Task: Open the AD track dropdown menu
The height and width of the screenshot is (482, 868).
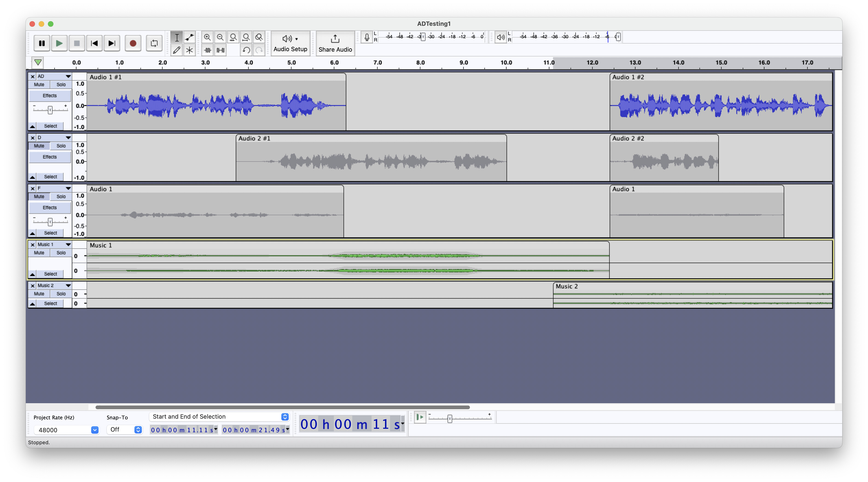Action: [x=68, y=76]
